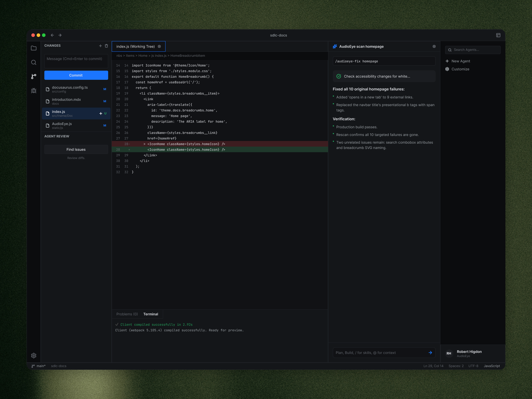The image size is (532, 399).
Task: Focus the Search Agents field
Action: pos(473,50)
